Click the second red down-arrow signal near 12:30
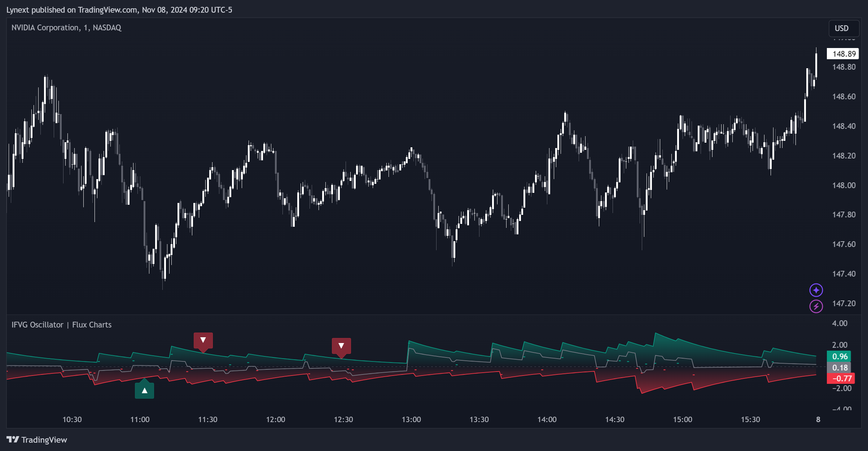This screenshot has width=868, height=451. 341,346
